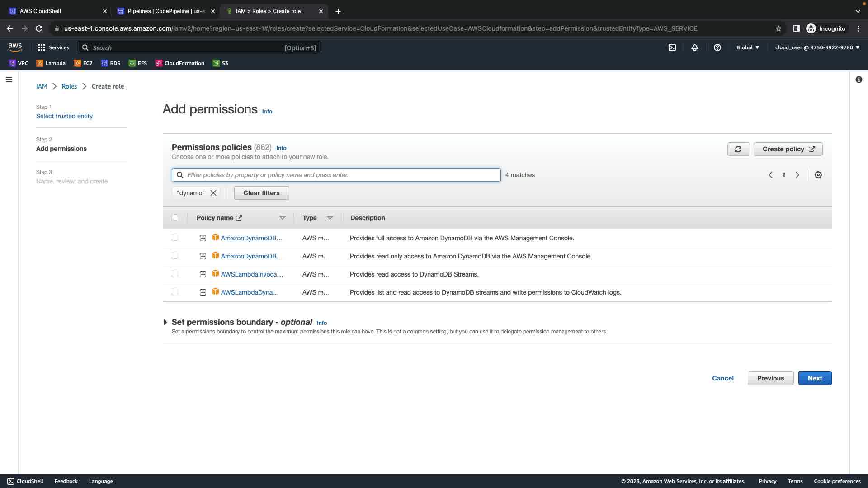Check the AWSLambdaInvocation policy checkbox
The image size is (868, 488).
(175, 274)
